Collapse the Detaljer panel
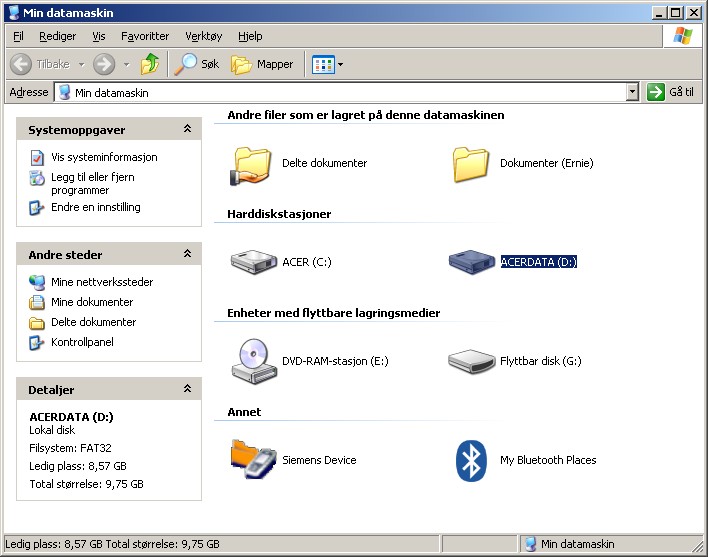This screenshot has width=708, height=557. point(187,389)
